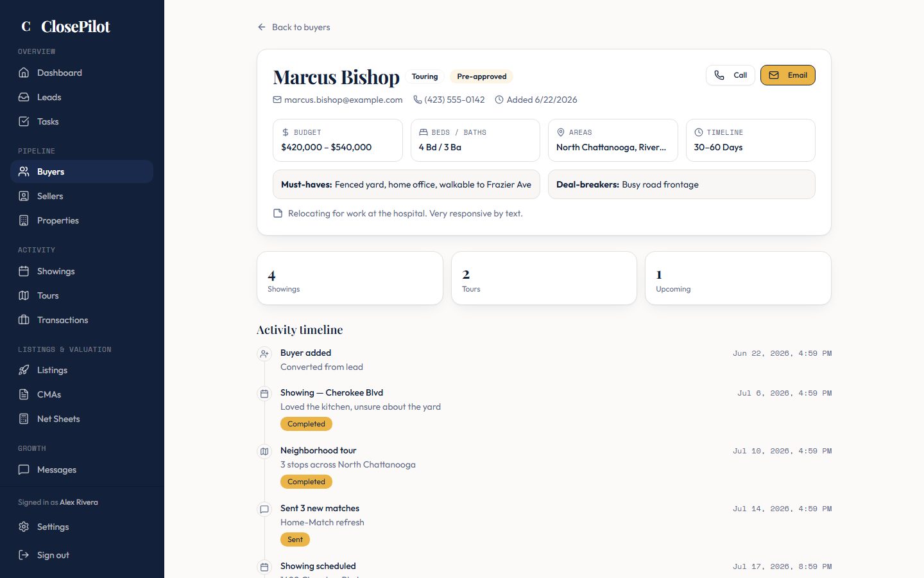Click the Showings calendar icon in sidebar
This screenshot has width=924, height=578.
coord(24,271)
